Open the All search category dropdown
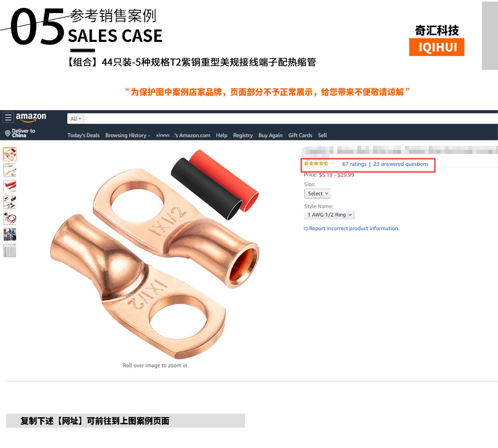Viewport: 498px width, 448px height. pyautogui.click(x=75, y=119)
